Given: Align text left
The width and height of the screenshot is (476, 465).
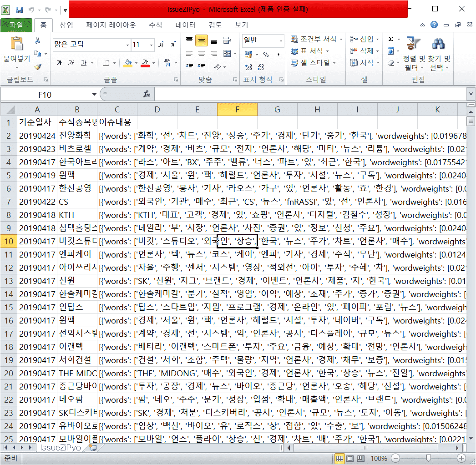Looking at the screenshot, I should 189,54.
